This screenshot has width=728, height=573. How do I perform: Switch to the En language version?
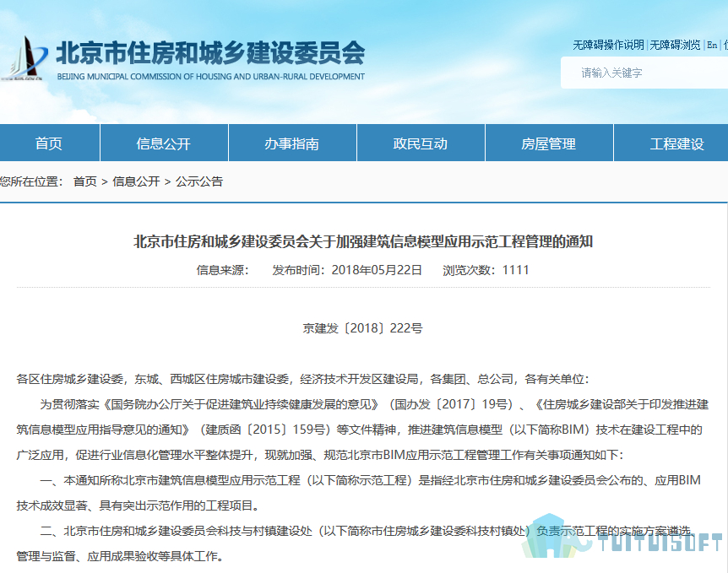(712, 45)
